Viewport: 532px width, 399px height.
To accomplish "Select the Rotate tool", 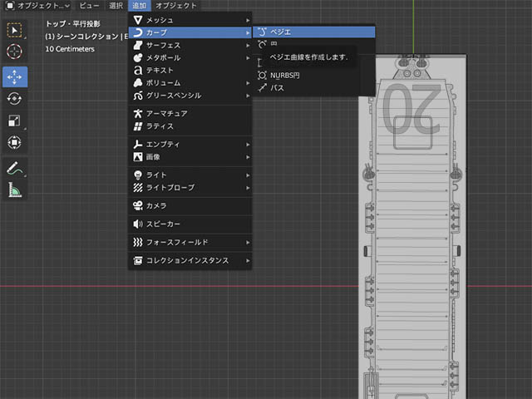I will click(x=15, y=99).
